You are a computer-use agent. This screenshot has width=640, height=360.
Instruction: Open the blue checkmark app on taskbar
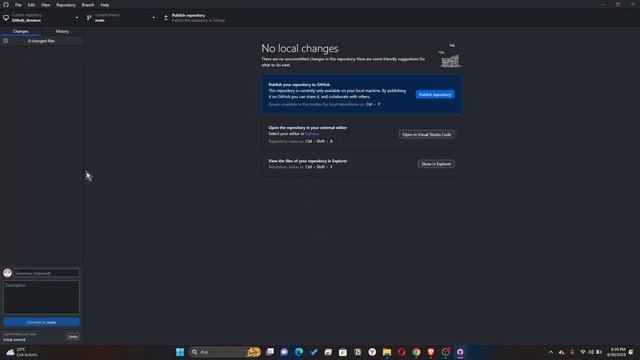(313, 352)
